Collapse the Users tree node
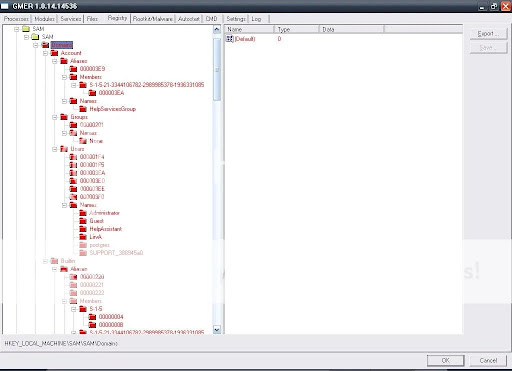The width and height of the screenshot is (512, 371). [x=55, y=149]
